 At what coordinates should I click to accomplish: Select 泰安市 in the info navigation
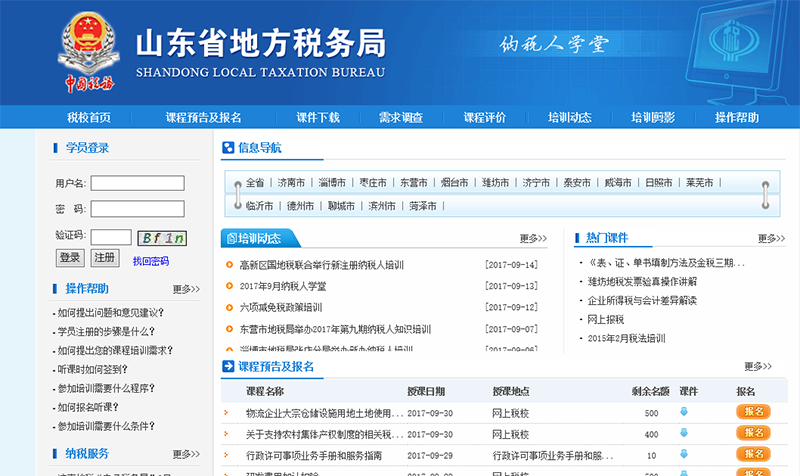coord(577,183)
